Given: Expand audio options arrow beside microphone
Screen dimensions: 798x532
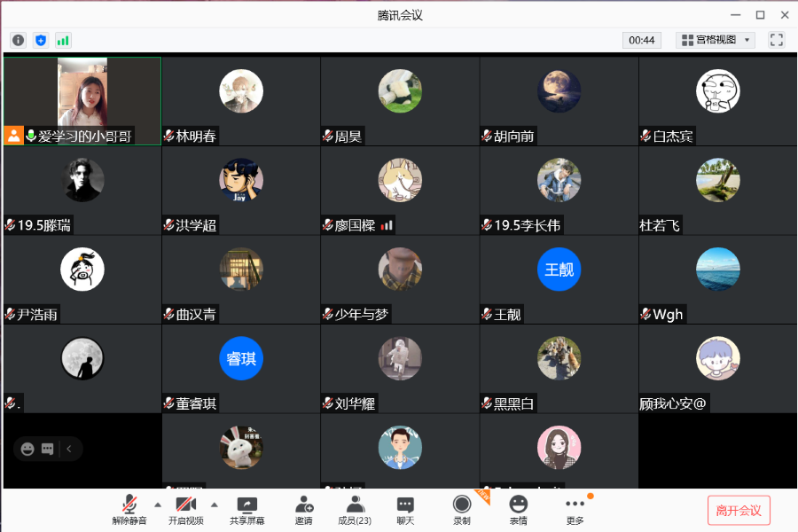Looking at the screenshot, I should coord(158,505).
